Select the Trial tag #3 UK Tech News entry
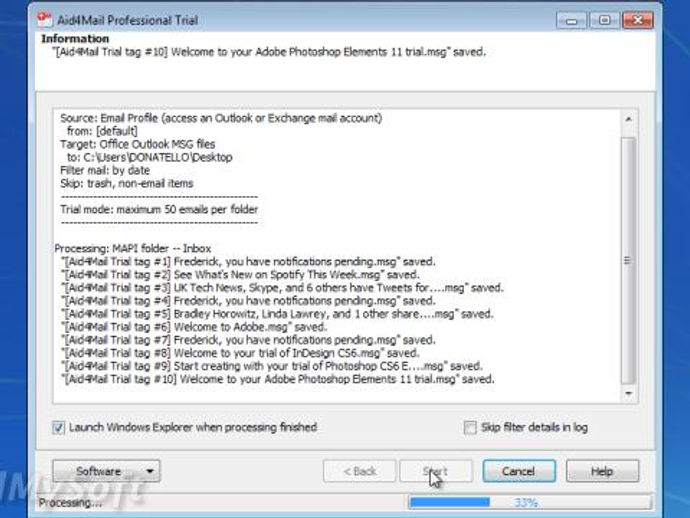The height and width of the screenshot is (518, 690). tap(282, 288)
